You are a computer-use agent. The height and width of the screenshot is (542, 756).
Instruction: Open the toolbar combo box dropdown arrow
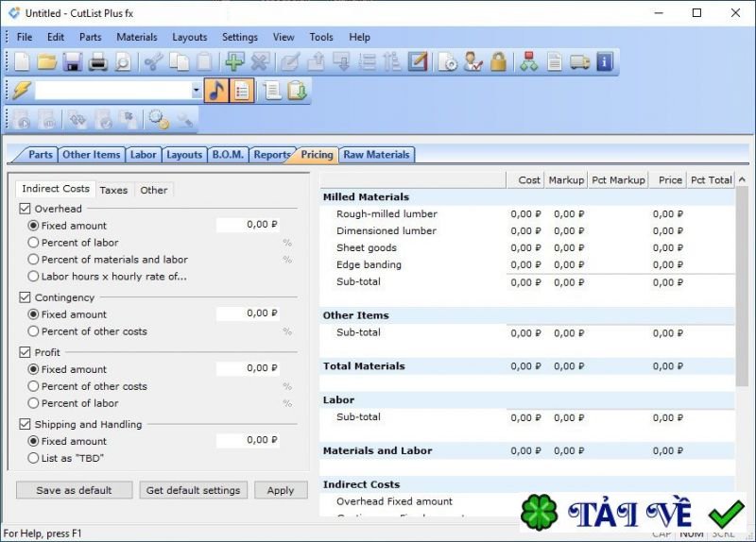(x=197, y=91)
